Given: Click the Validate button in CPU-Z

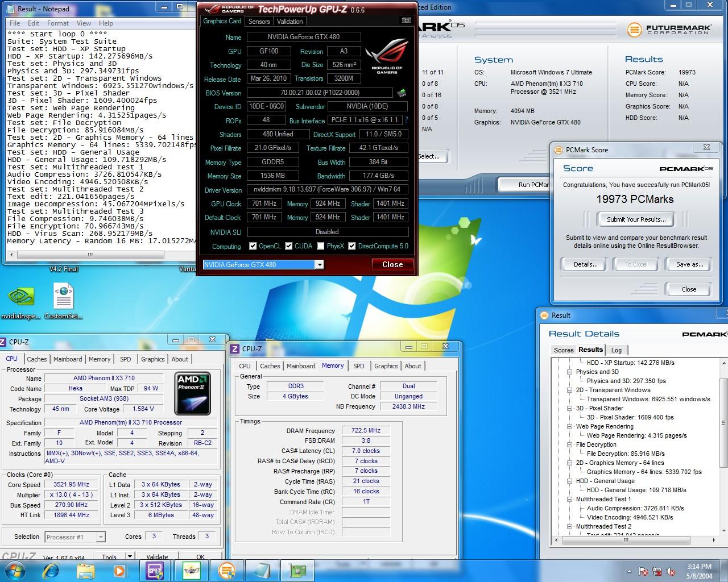Looking at the screenshot, I should tap(157, 557).
